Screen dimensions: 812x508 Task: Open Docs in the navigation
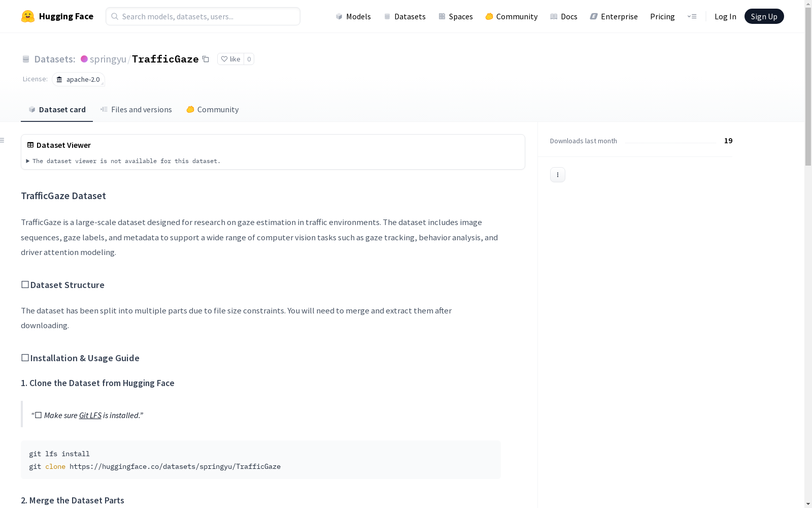click(x=564, y=16)
